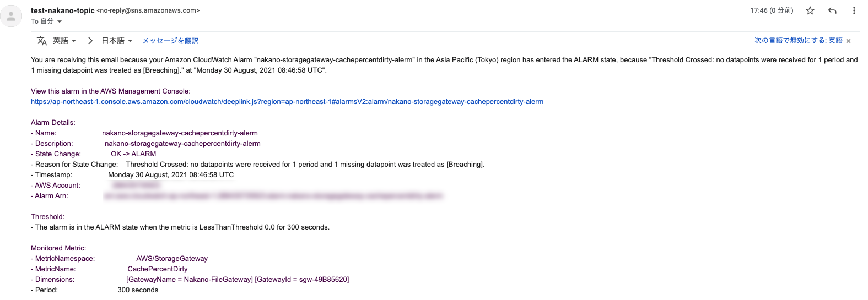This screenshot has height=300, width=868.
Task: Click the blurred AWS Account number
Action: (136, 186)
